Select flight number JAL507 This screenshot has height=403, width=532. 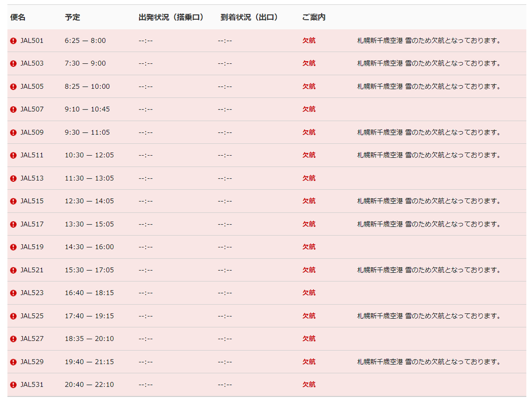[x=32, y=109]
